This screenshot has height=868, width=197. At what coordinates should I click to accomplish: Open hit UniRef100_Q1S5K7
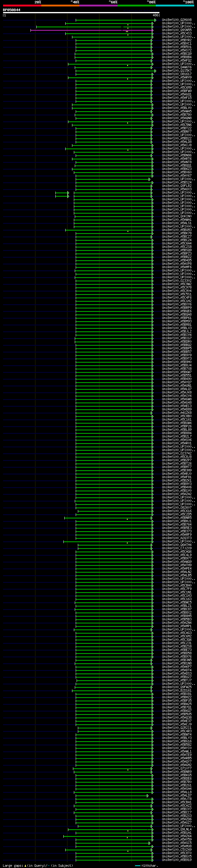177,71
